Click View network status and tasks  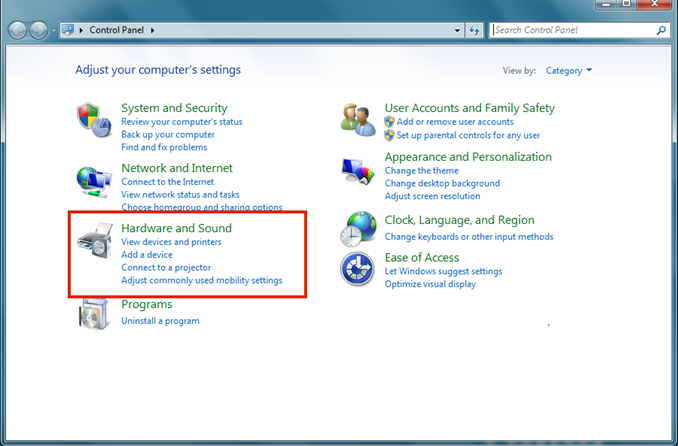180,195
